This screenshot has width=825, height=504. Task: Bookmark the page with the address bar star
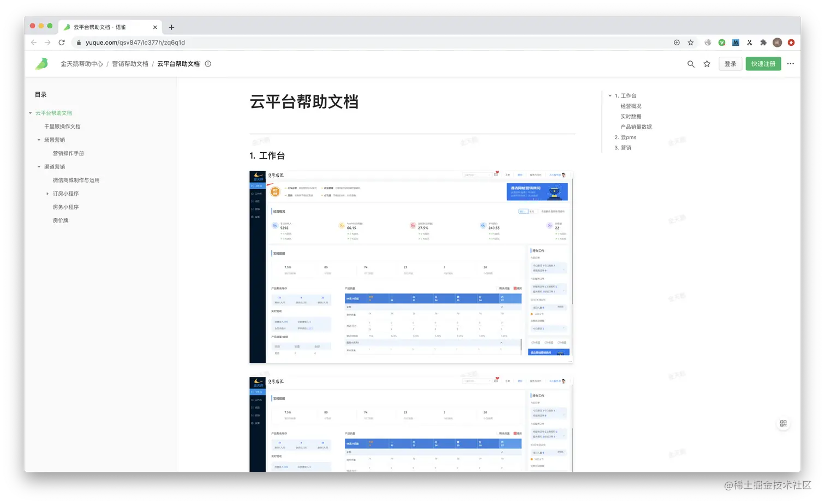point(691,43)
